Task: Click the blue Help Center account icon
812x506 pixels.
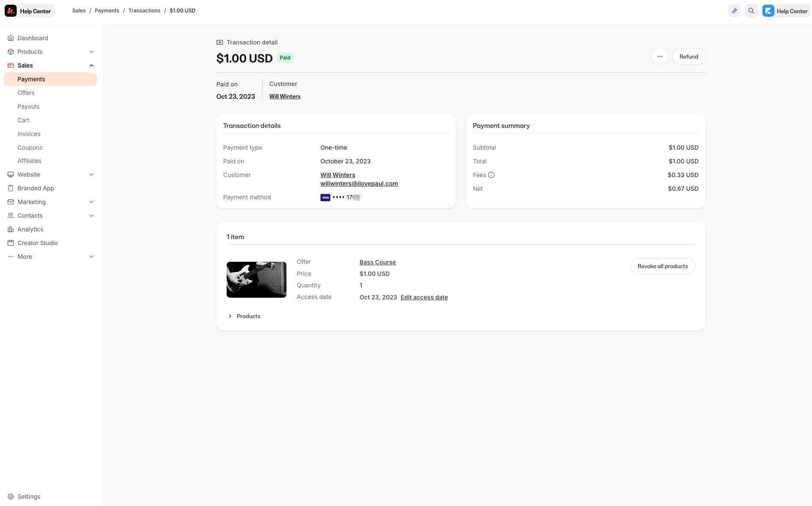Action: point(768,11)
